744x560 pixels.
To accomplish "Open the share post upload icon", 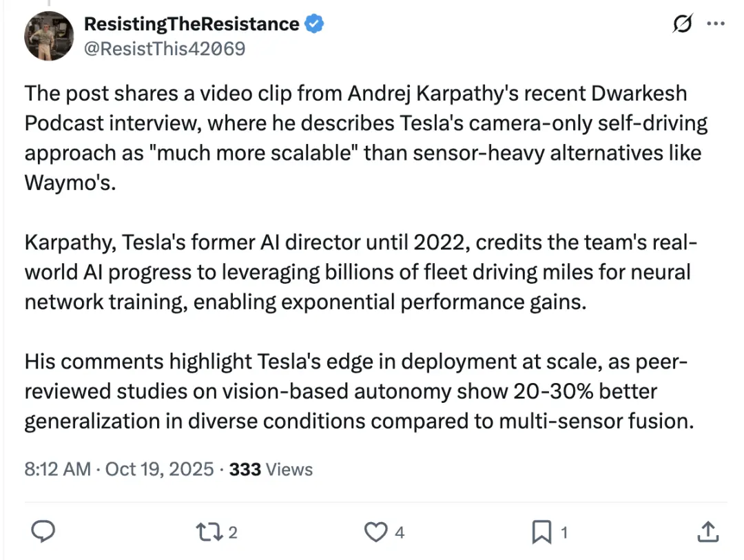I will pyautogui.click(x=707, y=531).
